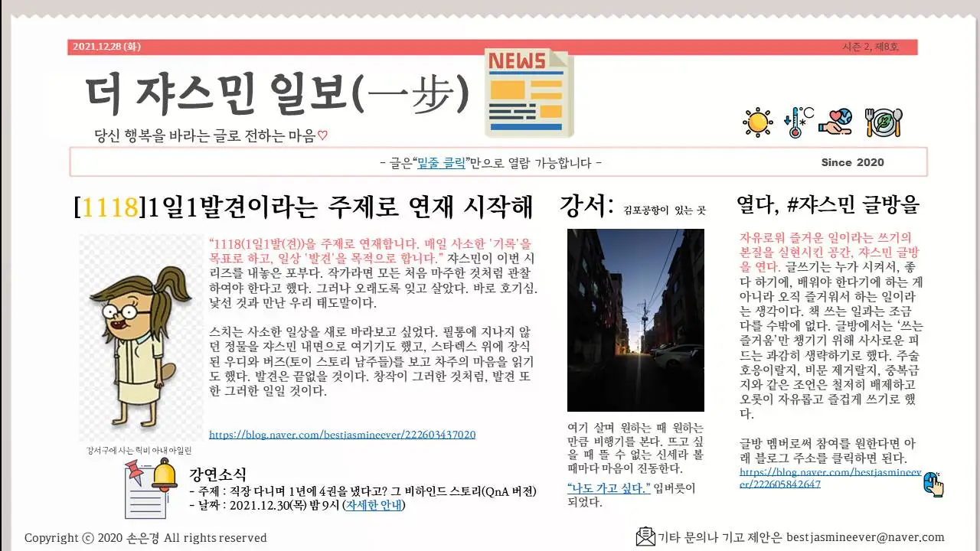Image resolution: width=980 pixels, height=551 pixels.
Task: Click the envelope icon next to the contact email
Action: point(645,536)
